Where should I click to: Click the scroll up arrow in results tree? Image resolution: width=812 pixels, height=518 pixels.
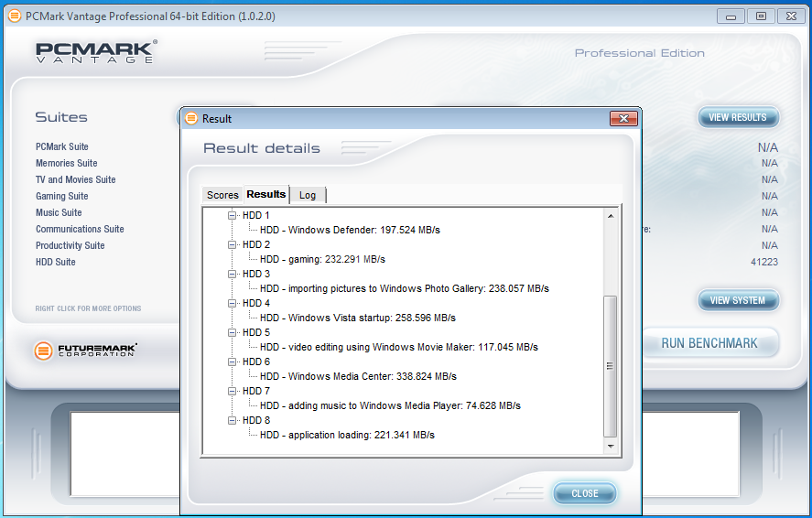(611, 216)
